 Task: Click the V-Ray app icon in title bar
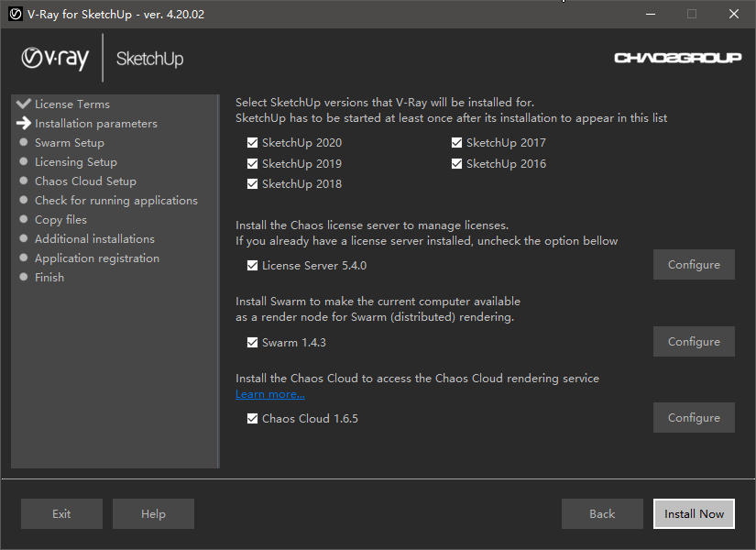16,14
